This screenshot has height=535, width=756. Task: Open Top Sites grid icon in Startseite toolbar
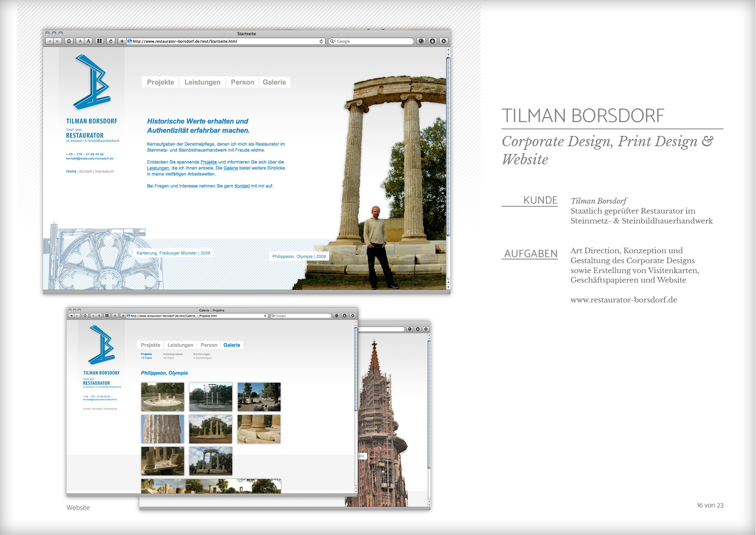click(x=100, y=41)
